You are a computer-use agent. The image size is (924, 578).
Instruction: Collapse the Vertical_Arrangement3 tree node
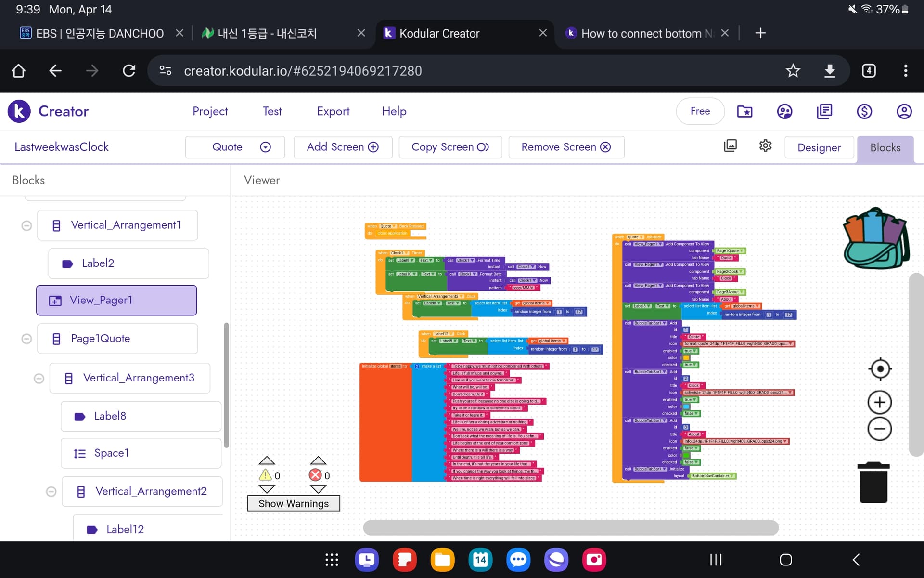coord(39,379)
